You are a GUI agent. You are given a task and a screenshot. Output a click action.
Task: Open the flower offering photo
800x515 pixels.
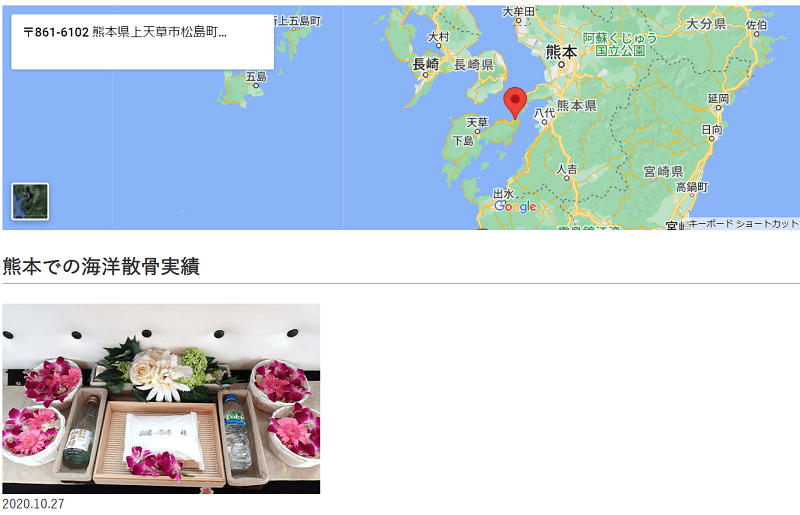tap(161, 399)
